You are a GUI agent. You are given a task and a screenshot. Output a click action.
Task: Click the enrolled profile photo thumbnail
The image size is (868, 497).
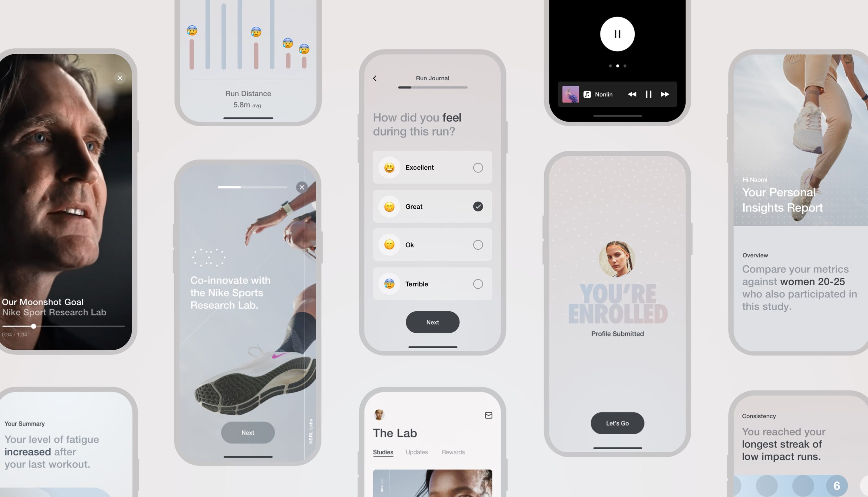617,257
